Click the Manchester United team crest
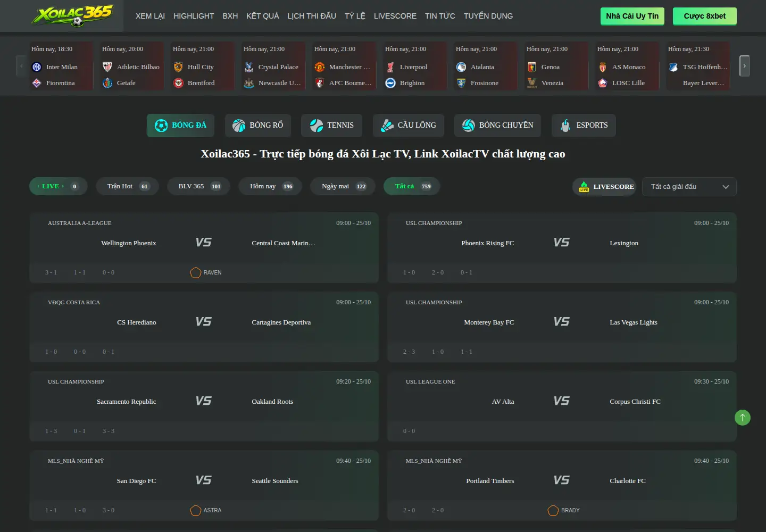The width and height of the screenshot is (766, 532). coord(320,67)
